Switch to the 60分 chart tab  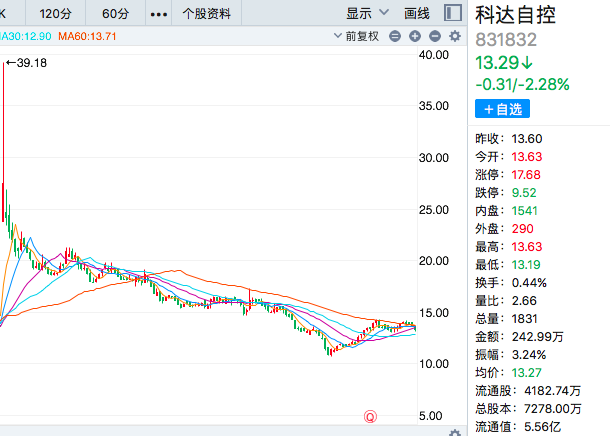[x=115, y=14]
